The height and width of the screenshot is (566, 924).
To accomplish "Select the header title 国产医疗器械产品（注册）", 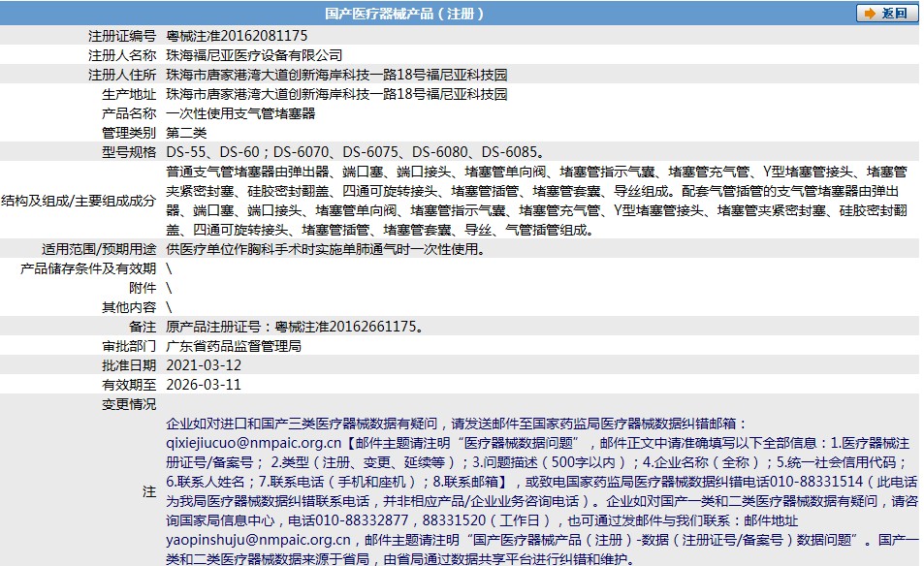I will [x=404, y=13].
